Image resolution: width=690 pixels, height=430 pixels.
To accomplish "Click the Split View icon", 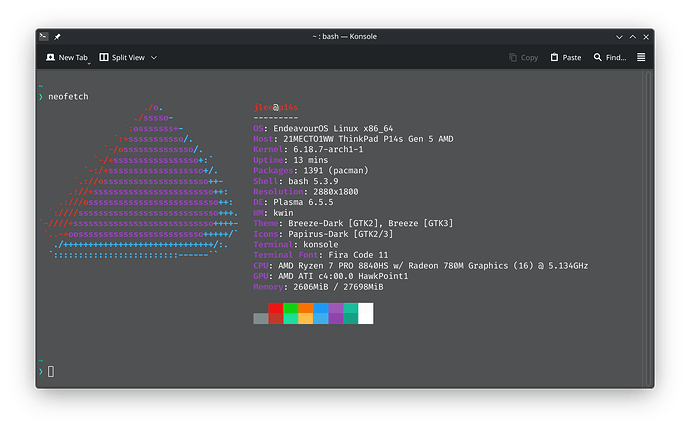I will tap(104, 58).
